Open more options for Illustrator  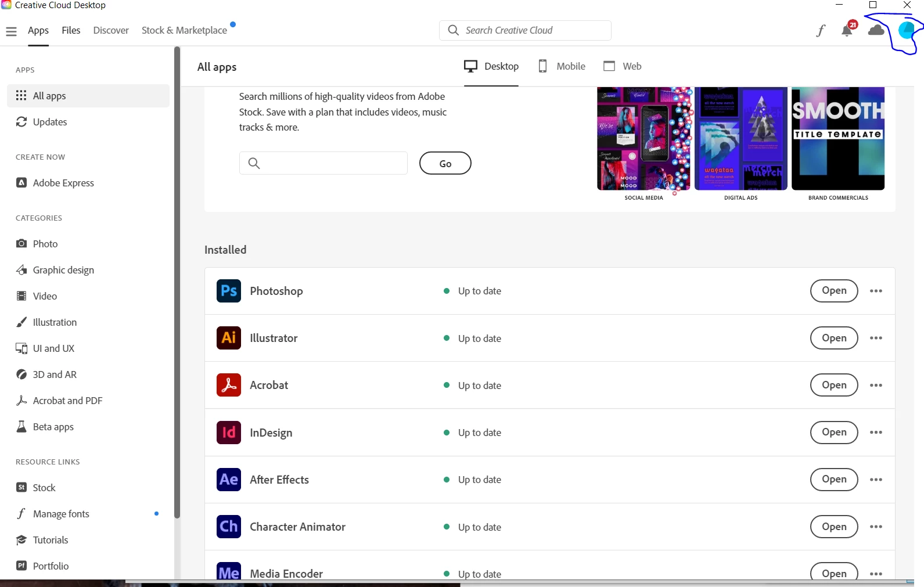[x=876, y=338]
